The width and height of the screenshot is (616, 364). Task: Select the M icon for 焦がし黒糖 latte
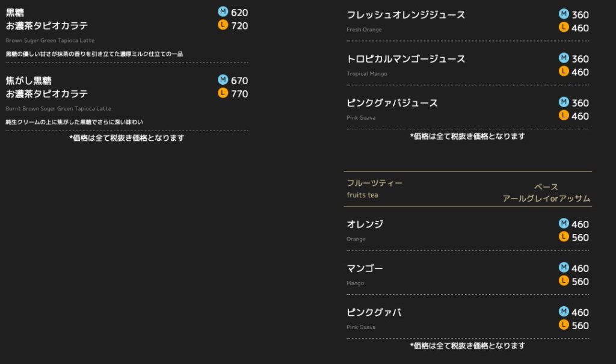click(x=223, y=80)
